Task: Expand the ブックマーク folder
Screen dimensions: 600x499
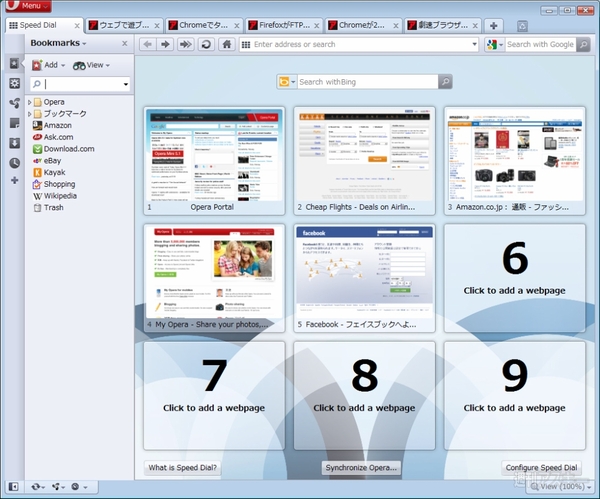Action: coord(29,114)
